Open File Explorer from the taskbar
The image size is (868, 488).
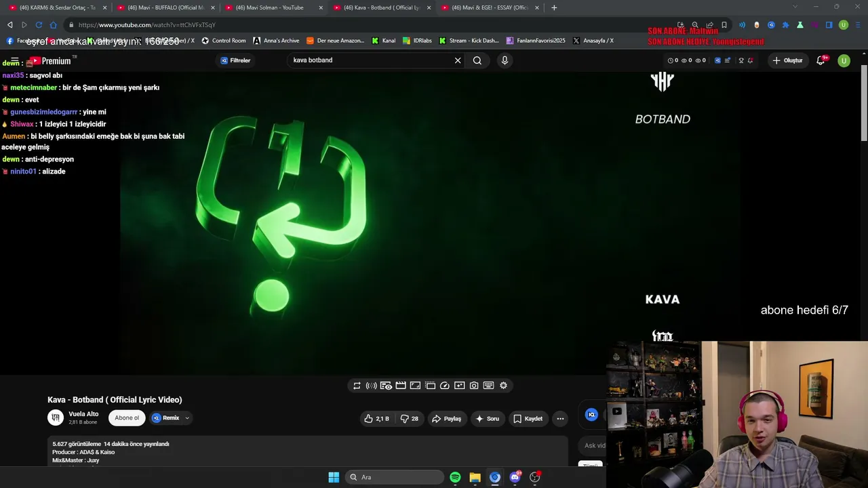475,477
